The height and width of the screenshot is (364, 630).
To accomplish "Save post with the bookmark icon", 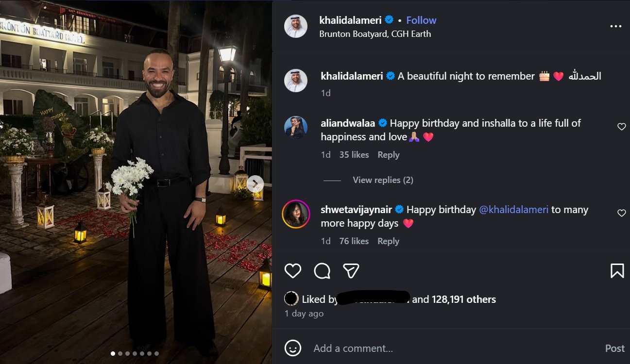I will 617,271.
